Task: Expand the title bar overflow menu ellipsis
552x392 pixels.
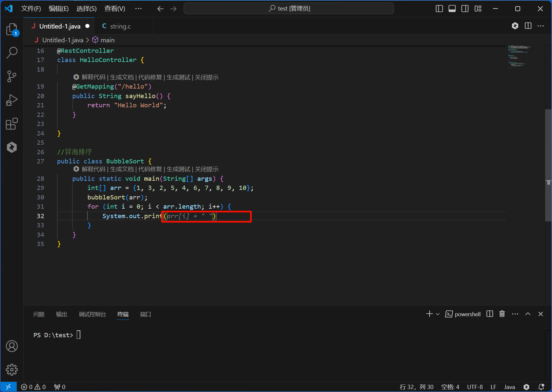Action: (x=138, y=9)
